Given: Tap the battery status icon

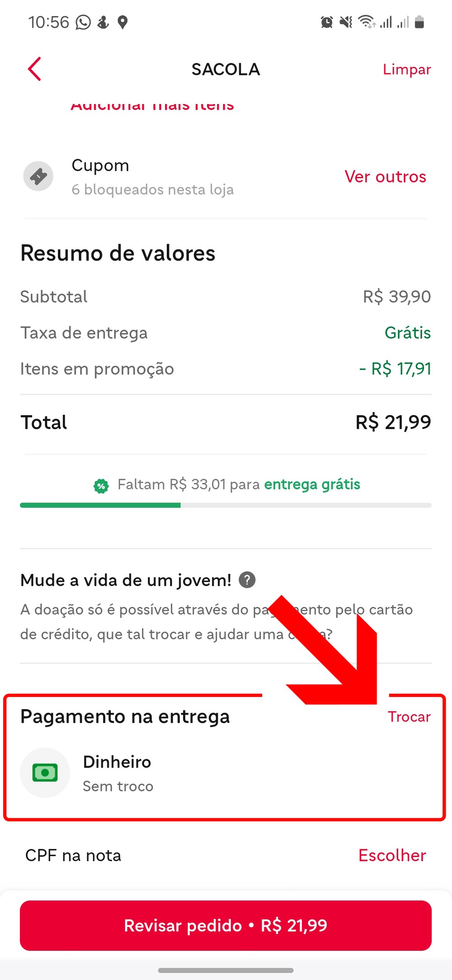Looking at the screenshot, I should [419, 22].
